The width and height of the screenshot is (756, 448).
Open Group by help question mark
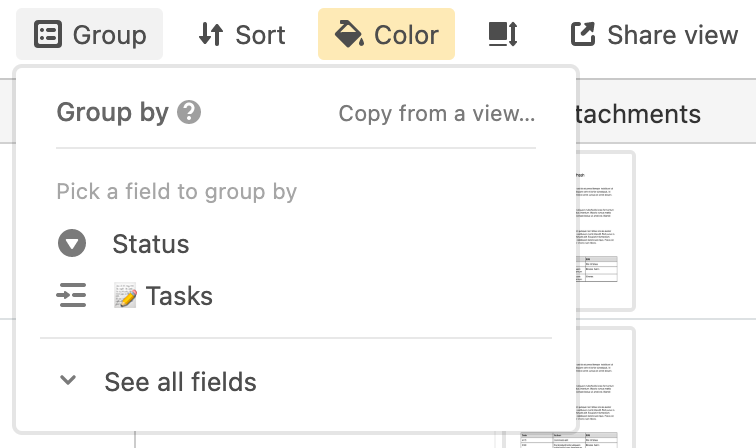189,112
